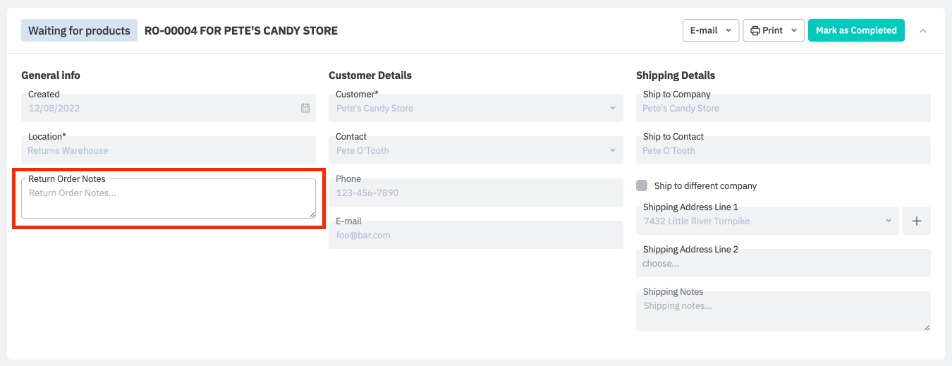Click the Waiting for products status badge
Image resolution: width=952 pixels, height=366 pixels.
80,30
